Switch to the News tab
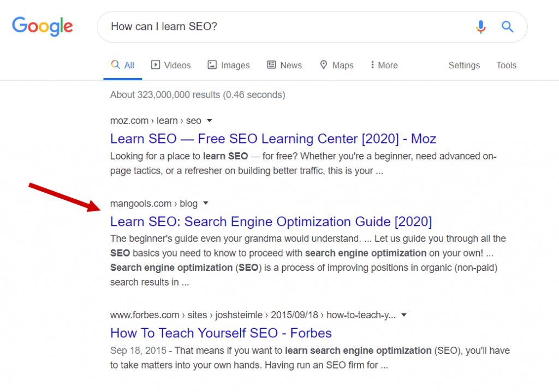This screenshot has width=559, height=392. [290, 64]
